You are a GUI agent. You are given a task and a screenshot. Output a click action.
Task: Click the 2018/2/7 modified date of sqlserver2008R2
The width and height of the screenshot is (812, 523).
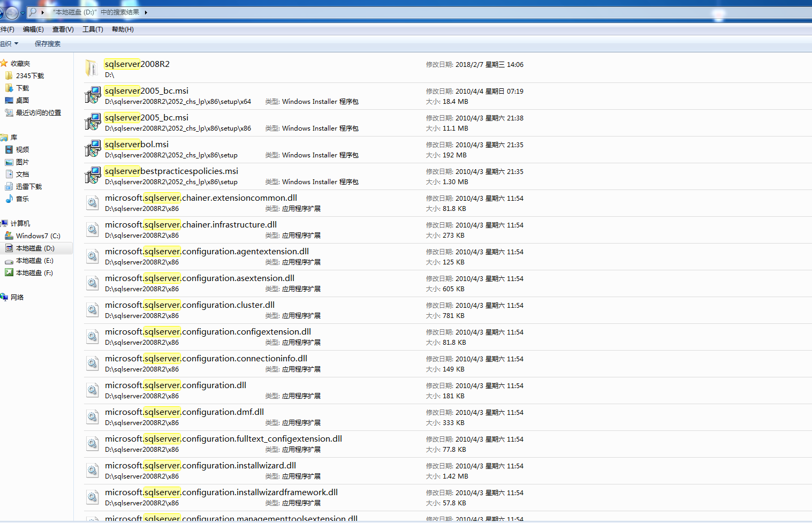489,65
